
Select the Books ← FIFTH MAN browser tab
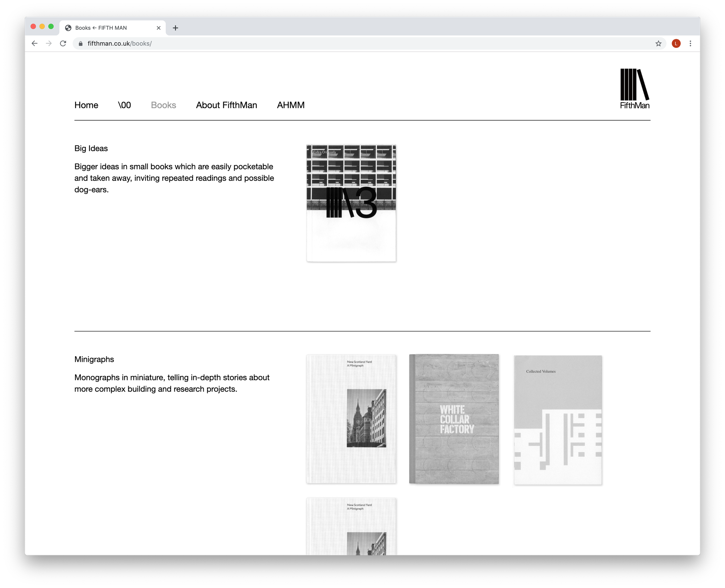[x=112, y=28]
